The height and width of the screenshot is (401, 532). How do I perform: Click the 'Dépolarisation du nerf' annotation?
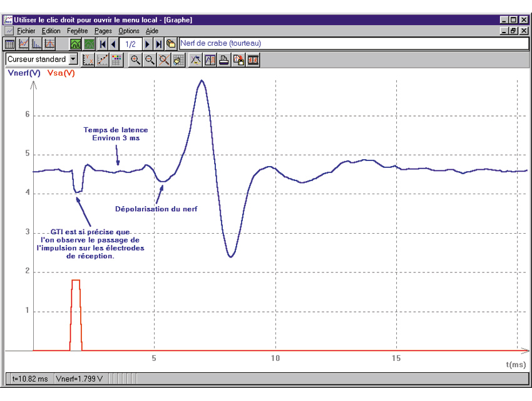pos(156,209)
